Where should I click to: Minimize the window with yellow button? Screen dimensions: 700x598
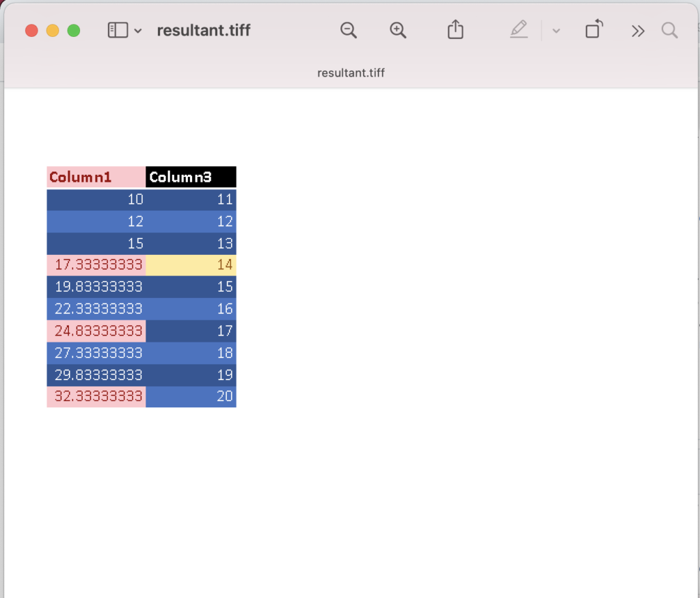(53, 30)
